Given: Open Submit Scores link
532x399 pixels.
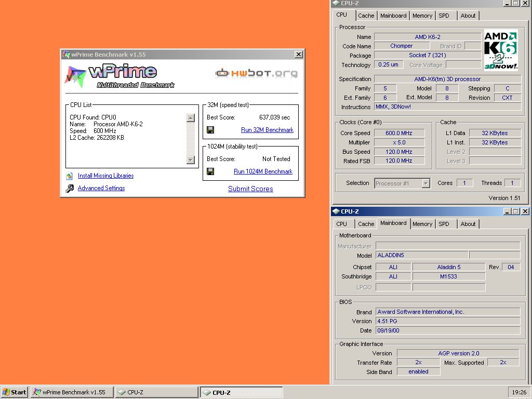Looking at the screenshot, I should click(x=250, y=189).
